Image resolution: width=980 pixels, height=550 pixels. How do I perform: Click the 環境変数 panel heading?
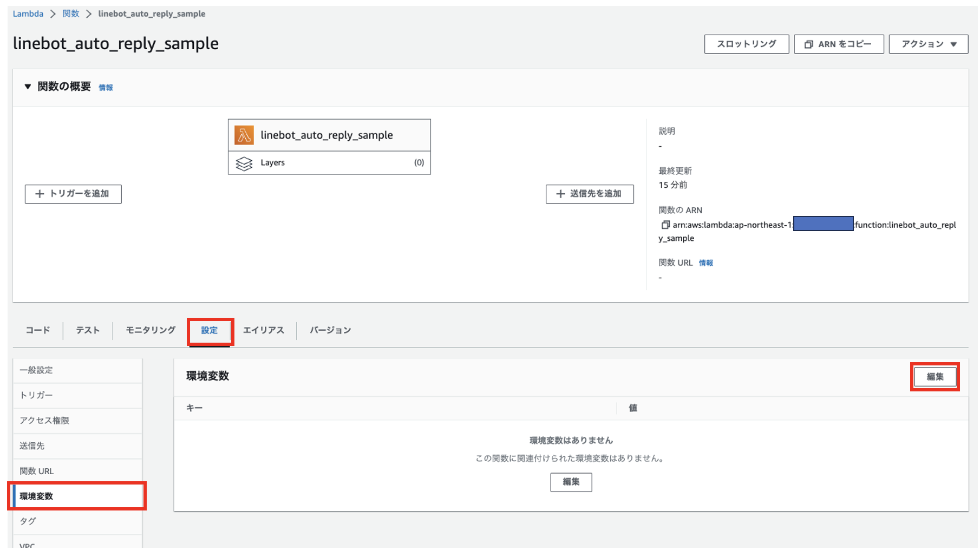pos(208,376)
